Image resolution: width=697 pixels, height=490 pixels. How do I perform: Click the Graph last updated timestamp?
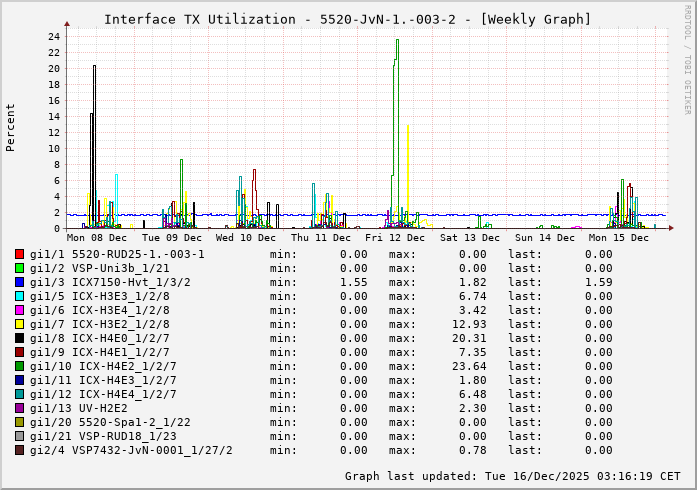513,476
